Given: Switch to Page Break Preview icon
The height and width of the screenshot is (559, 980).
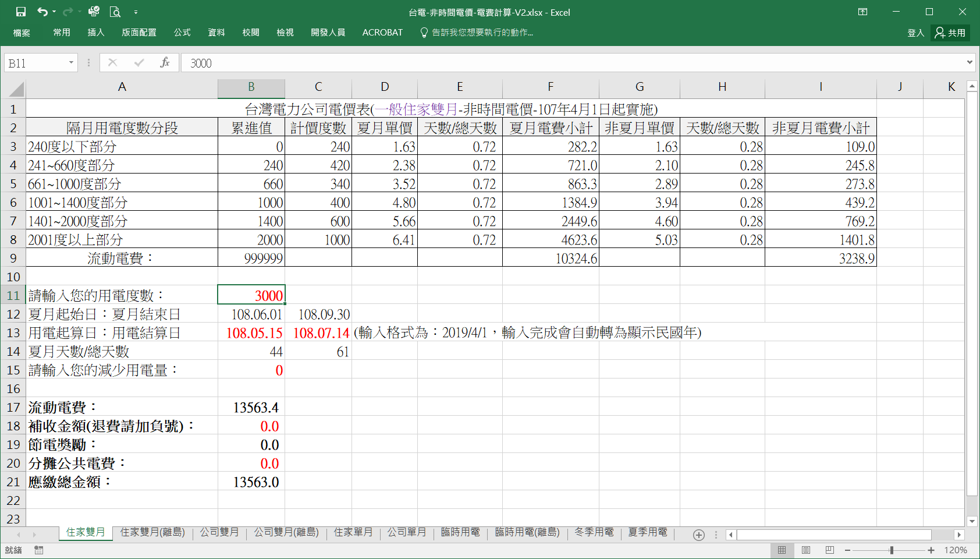Looking at the screenshot, I should pyautogui.click(x=830, y=550).
